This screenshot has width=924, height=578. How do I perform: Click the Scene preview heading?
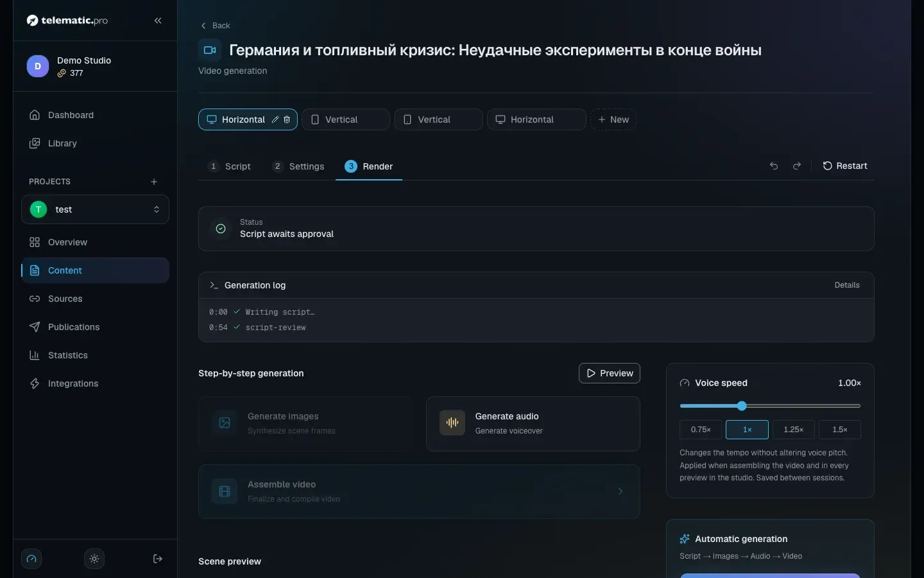230,561
